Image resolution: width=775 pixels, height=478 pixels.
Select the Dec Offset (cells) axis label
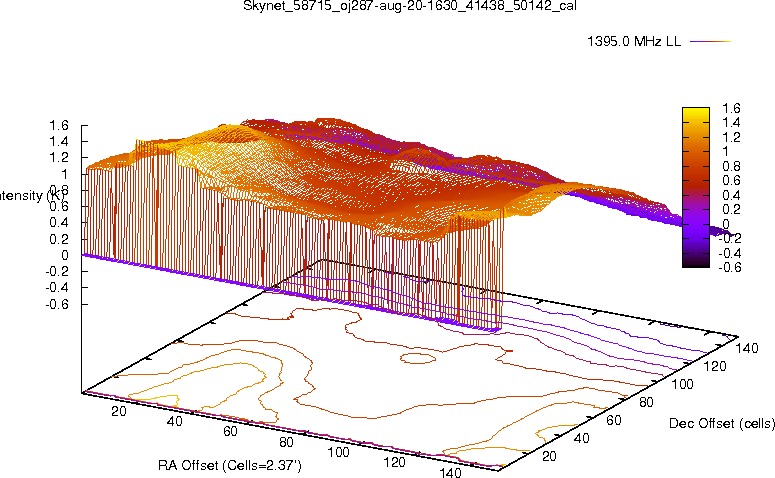722,423
